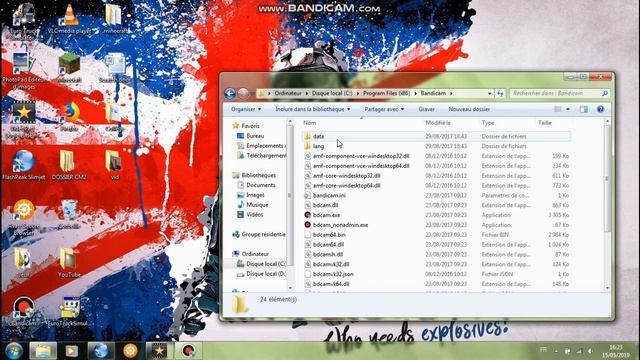Open File Explorer from taskbar
640x360 pixels.
coord(43,351)
